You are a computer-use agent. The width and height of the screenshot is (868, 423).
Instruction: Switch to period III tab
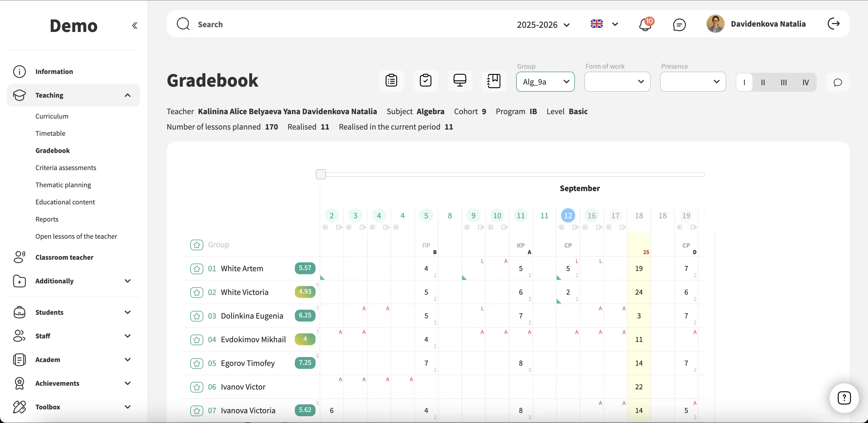(784, 82)
